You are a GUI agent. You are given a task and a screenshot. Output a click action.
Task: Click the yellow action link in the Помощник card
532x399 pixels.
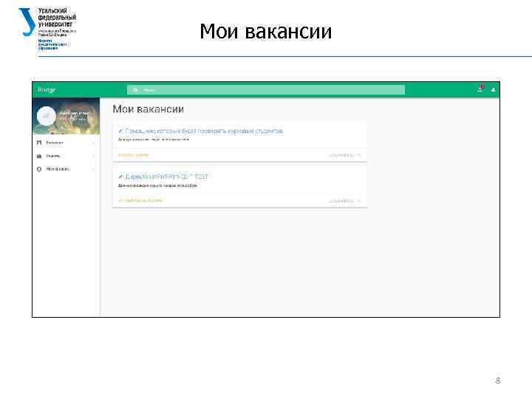click(133, 155)
